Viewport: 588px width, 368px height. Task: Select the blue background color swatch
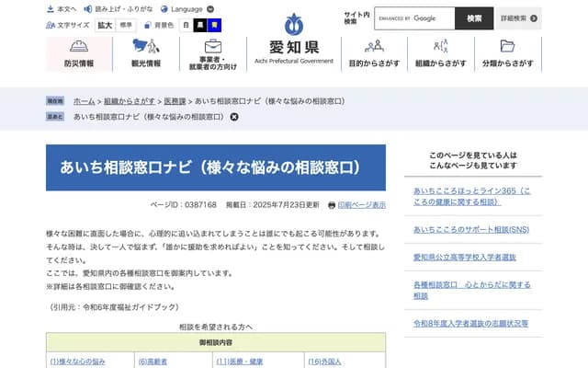click(x=214, y=25)
